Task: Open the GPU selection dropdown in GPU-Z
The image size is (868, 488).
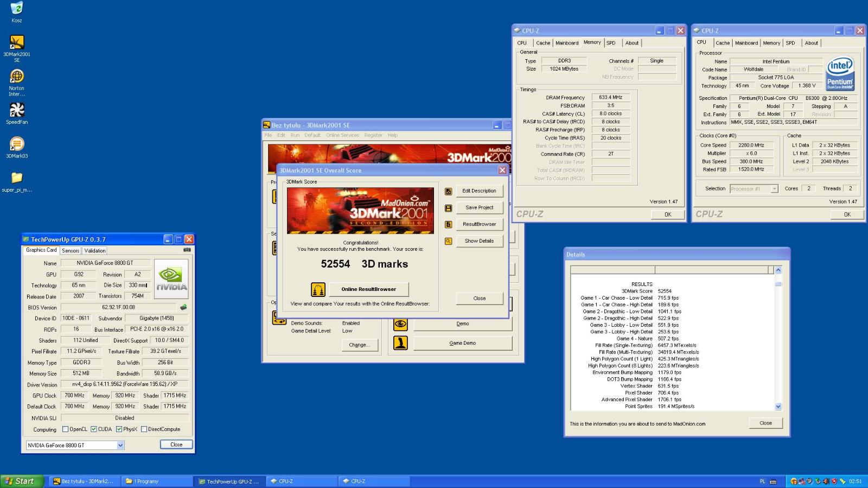Action: point(120,445)
